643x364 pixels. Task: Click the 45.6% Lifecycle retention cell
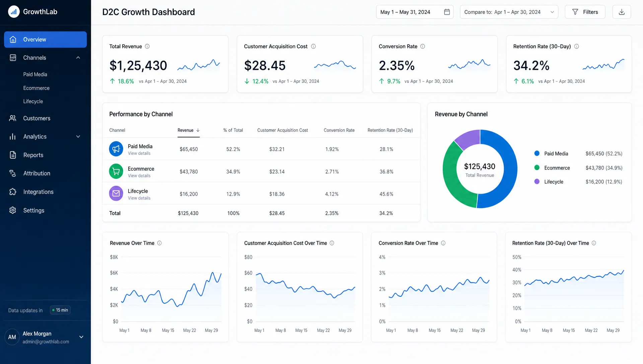pyautogui.click(x=386, y=194)
